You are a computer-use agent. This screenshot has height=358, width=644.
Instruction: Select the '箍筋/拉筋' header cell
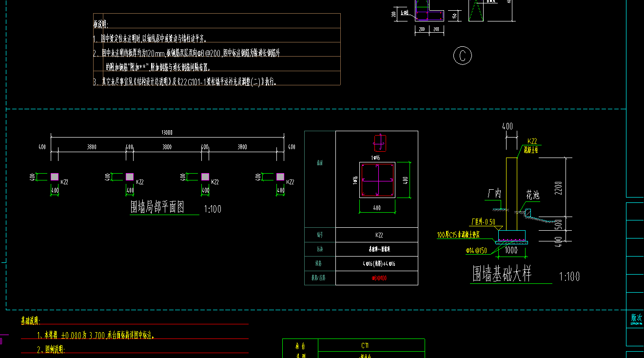(x=320, y=278)
